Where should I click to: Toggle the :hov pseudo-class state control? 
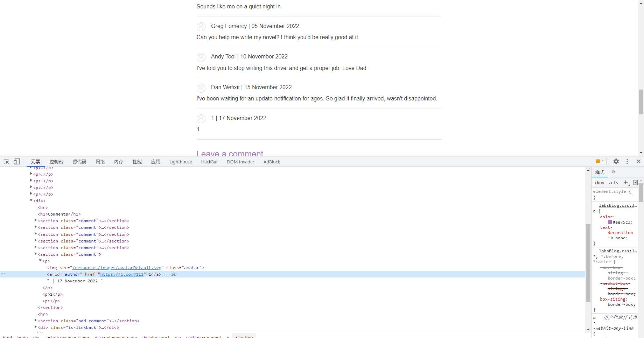(x=599, y=182)
